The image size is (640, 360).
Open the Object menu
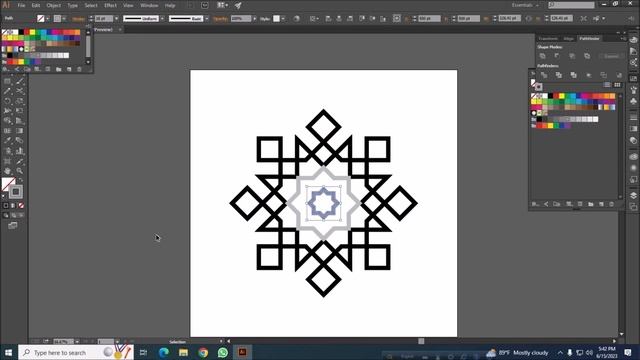(x=53, y=6)
